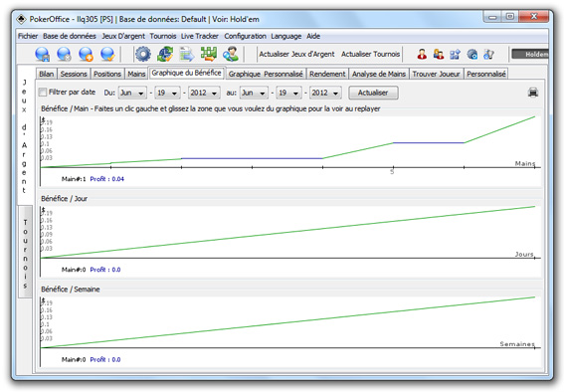The width and height of the screenshot is (564, 392).
Task: Select the vertical Tournois side tab
Action: [25, 252]
